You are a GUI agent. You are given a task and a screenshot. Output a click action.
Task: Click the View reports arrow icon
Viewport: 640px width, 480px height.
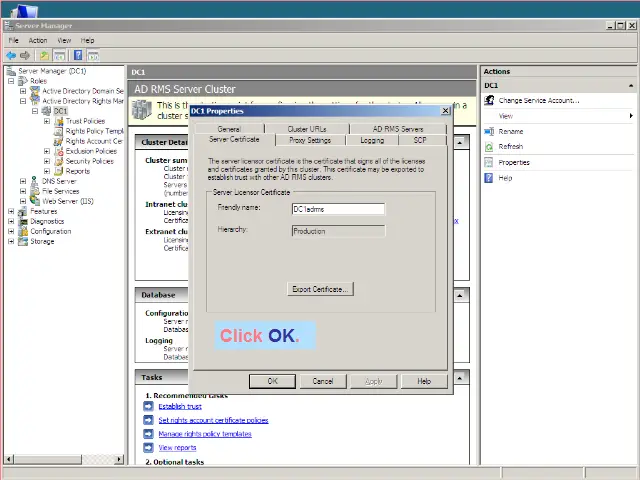pyautogui.click(x=149, y=447)
